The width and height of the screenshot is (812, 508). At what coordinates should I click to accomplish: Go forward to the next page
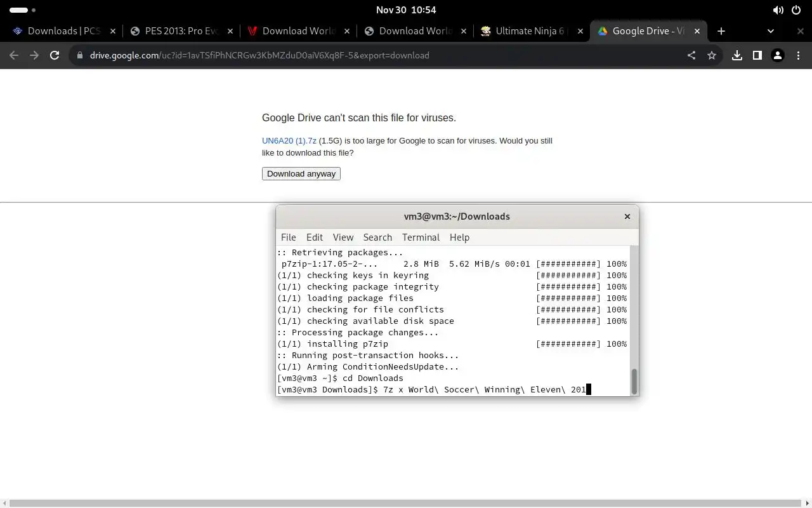(x=34, y=55)
